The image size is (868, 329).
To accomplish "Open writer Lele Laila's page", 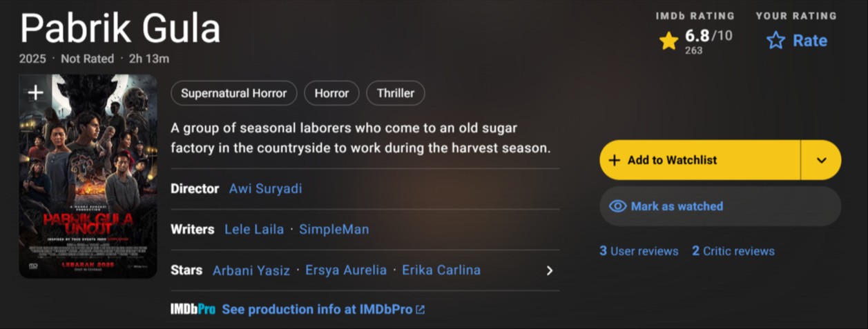I will 254,229.
